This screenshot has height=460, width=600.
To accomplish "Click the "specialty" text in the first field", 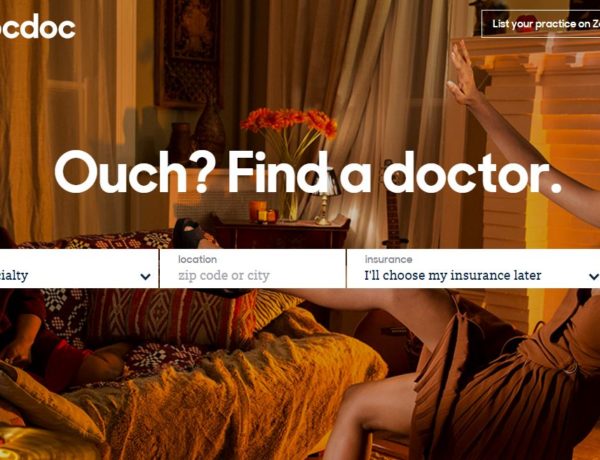I will [x=14, y=276].
